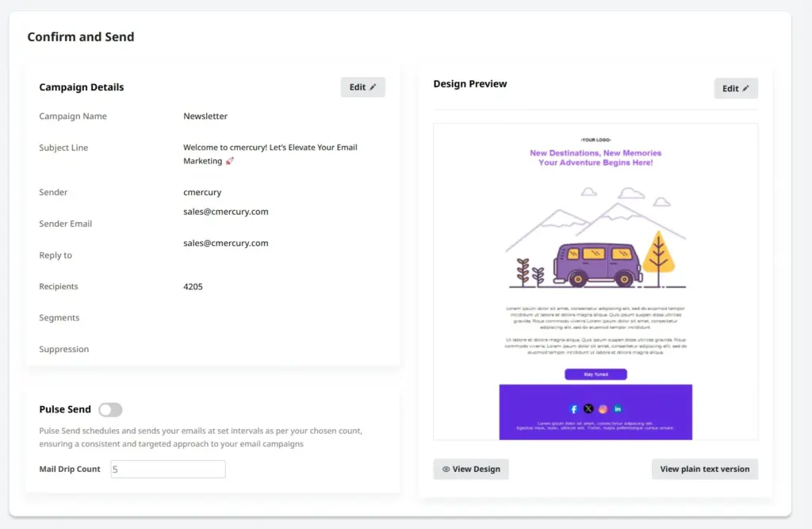Open View plain text version
Image resolution: width=812 pixels, height=529 pixels.
[704, 469]
